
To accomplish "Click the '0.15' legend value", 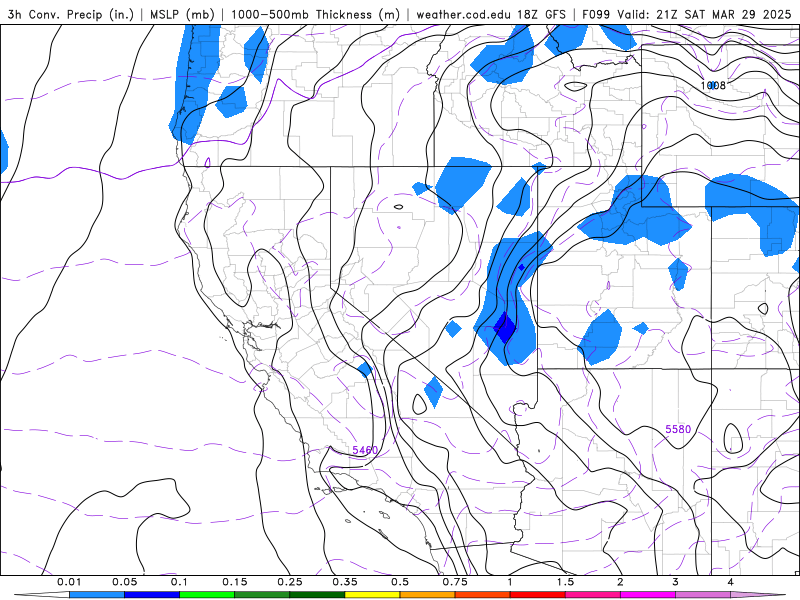I will tap(235, 582).
